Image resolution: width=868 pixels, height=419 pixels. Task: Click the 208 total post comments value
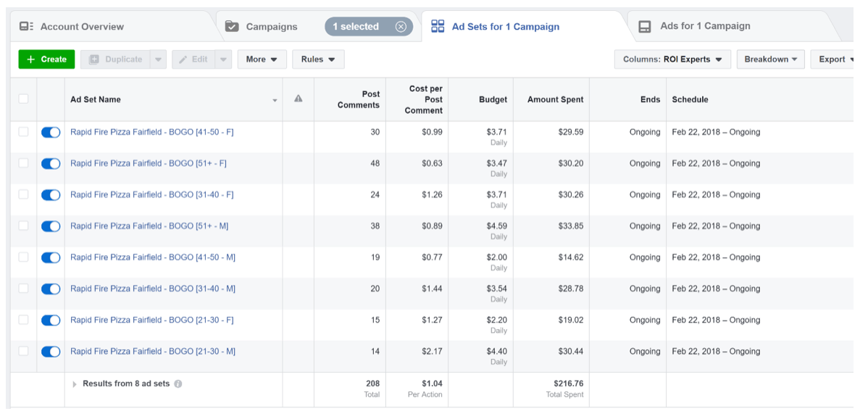point(372,383)
